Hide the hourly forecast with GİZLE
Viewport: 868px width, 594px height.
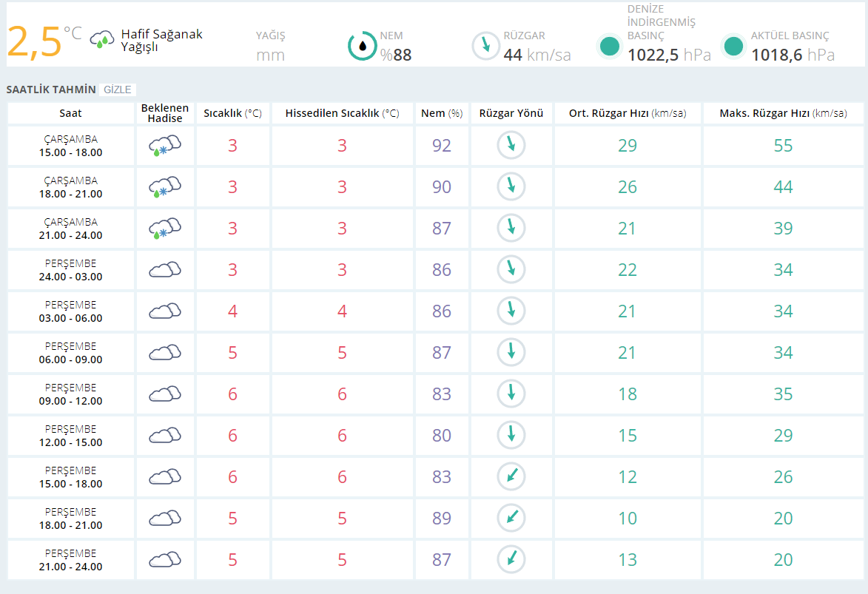118,90
